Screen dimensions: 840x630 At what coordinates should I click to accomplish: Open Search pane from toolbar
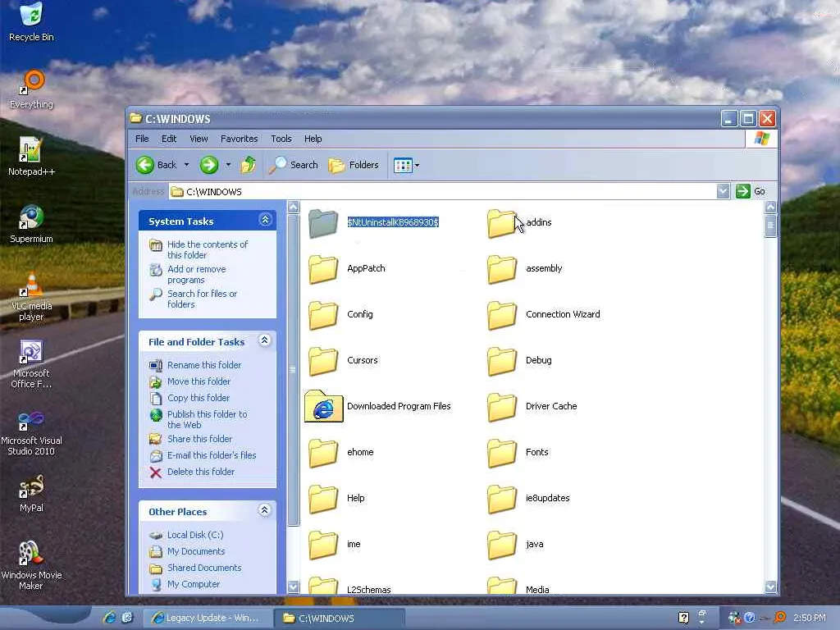294,165
